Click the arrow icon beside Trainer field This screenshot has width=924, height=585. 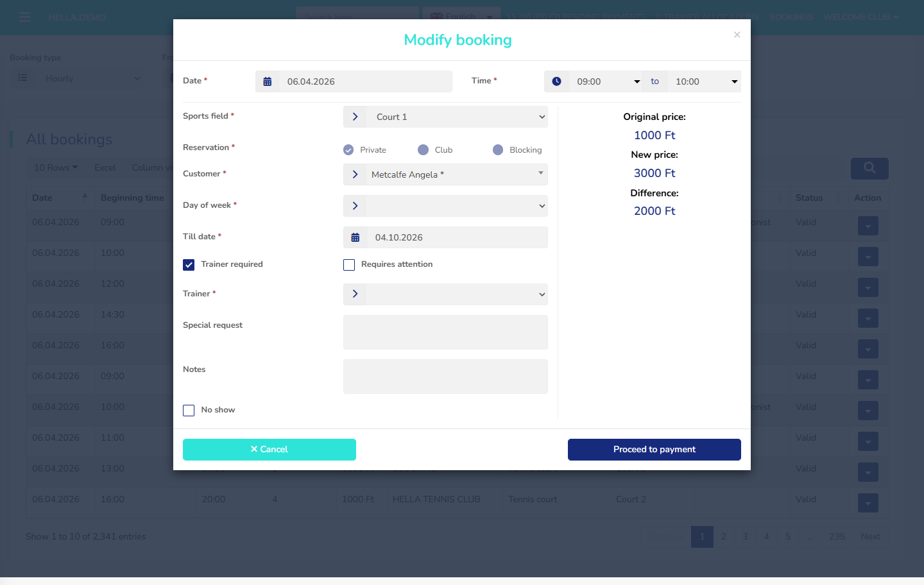tap(355, 294)
